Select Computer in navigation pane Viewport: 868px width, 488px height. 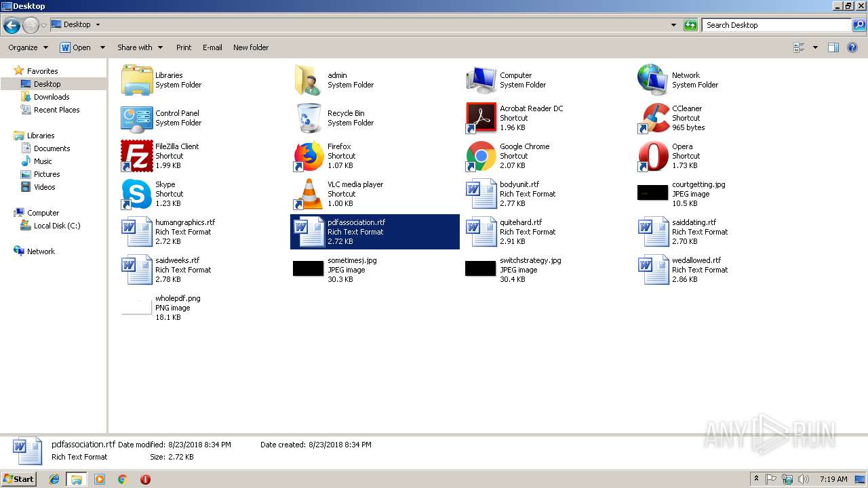coord(43,213)
